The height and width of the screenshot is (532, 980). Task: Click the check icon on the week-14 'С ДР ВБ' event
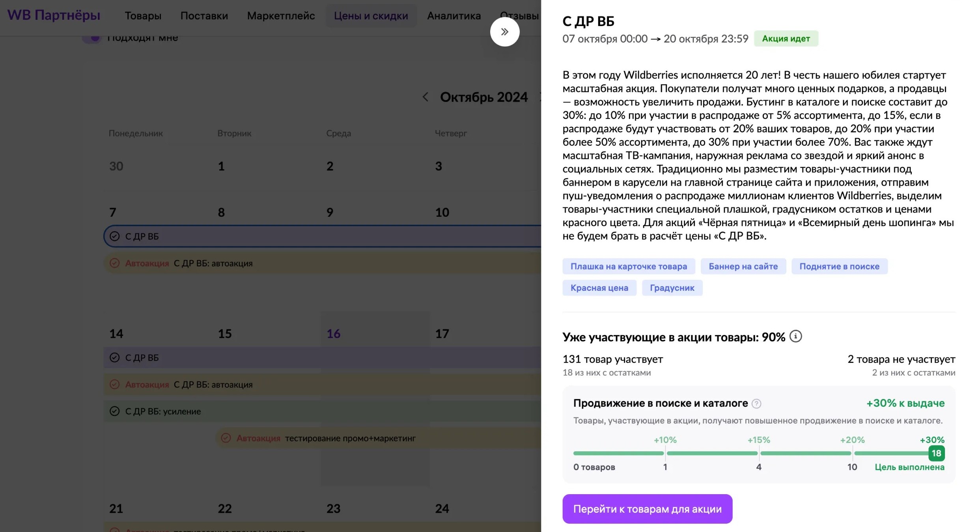[115, 358]
